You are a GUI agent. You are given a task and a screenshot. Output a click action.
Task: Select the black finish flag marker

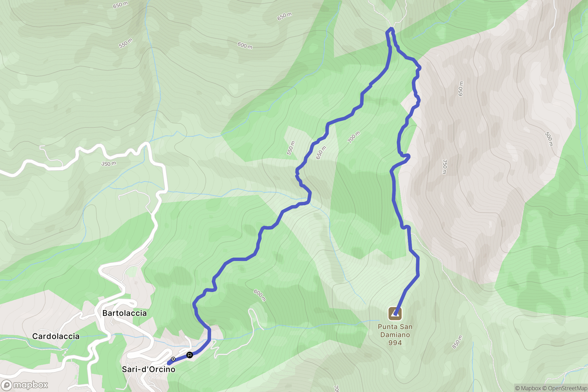click(190, 355)
